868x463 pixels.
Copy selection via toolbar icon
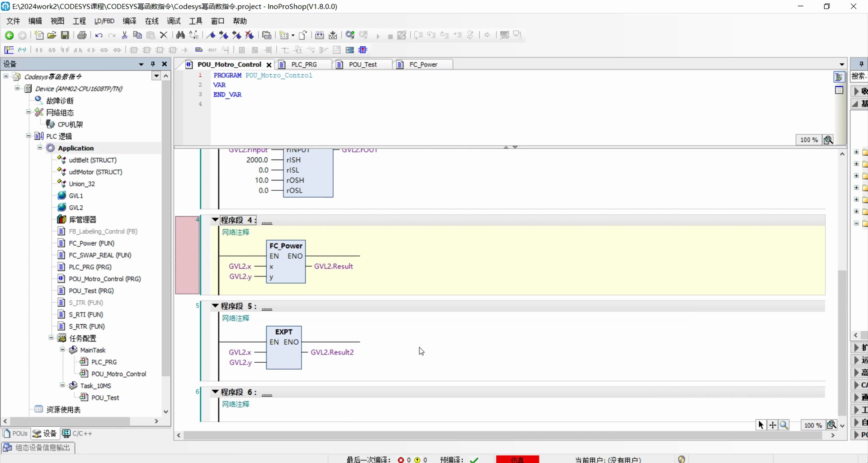click(138, 35)
